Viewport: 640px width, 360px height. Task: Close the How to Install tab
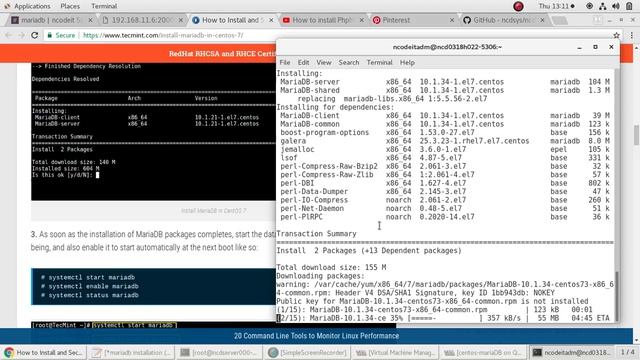271,20
